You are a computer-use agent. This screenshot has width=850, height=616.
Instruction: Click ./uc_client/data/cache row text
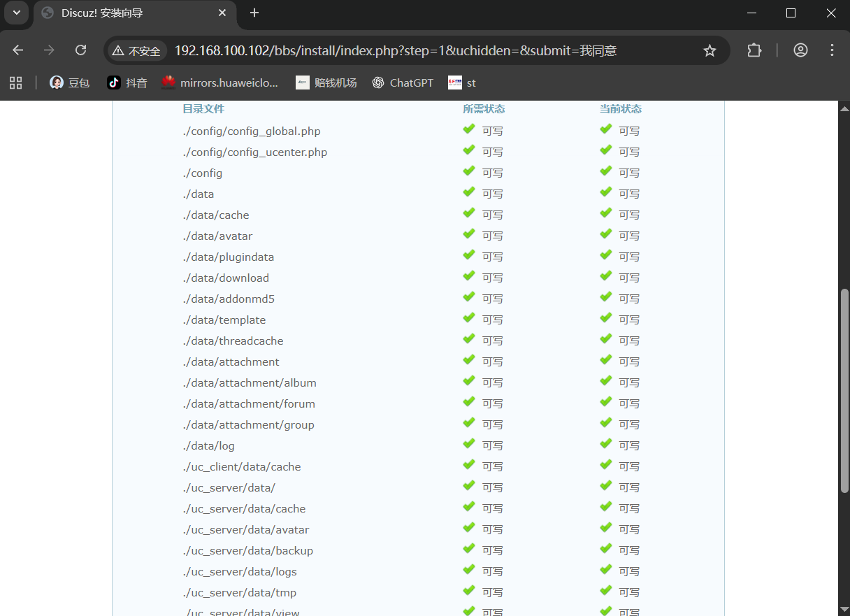pos(242,466)
